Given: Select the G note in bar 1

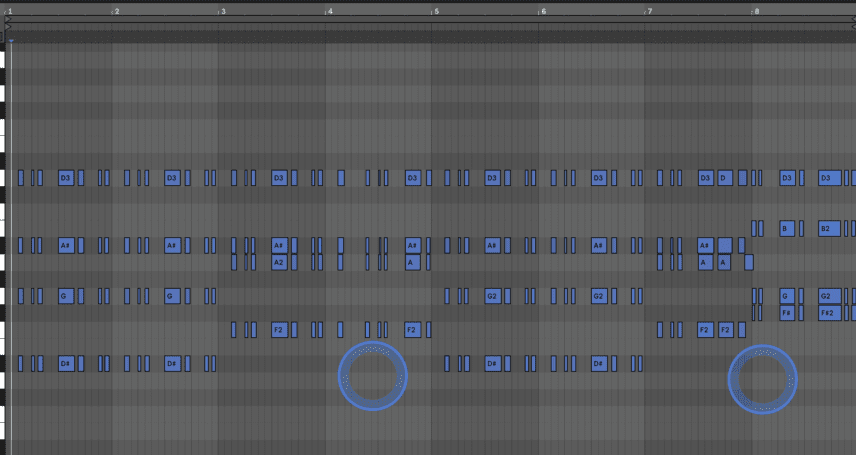Looking at the screenshot, I should pos(66,296).
